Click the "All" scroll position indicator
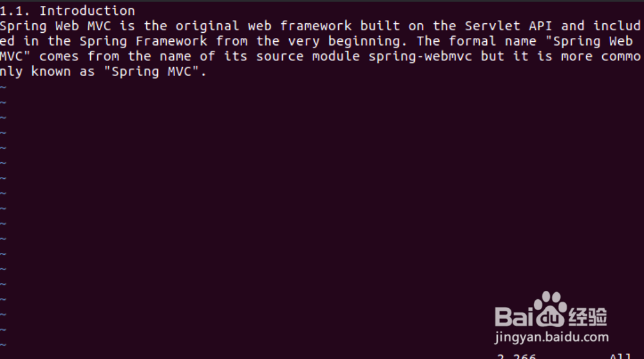Image resolution: width=644 pixels, height=359 pixels. pos(620,356)
